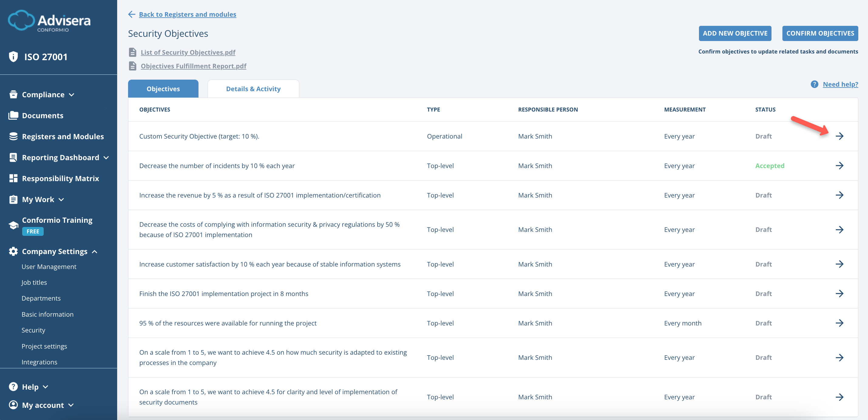The width and height of the screenshot is (868, 420).
Task: Switch to the Details & Activity tab
Action: [x=253, y=88]
